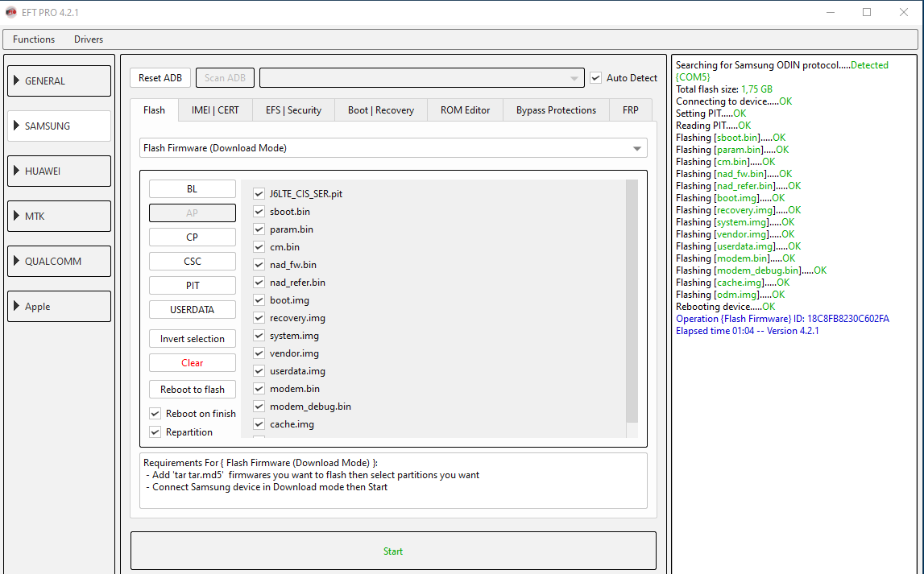Uncheck the sboot.bin checkbox
Image resolution: width=924 pixels, height=574 pixels.
[259, 212]
